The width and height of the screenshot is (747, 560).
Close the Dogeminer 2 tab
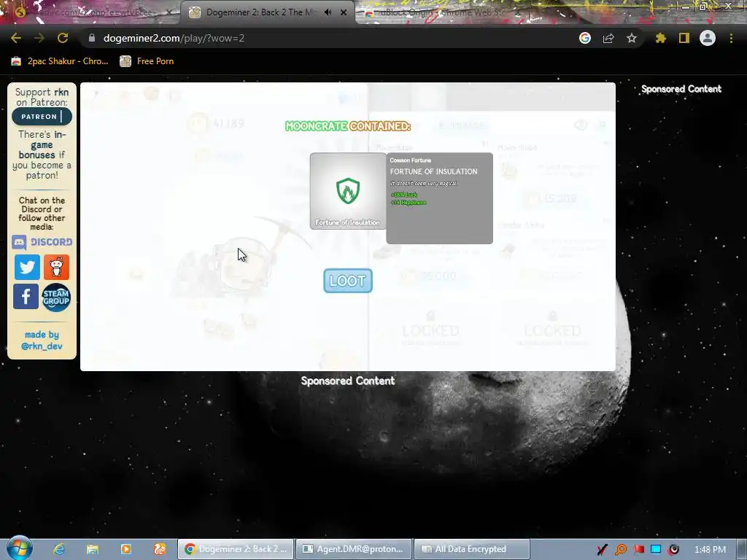point(344,12)
